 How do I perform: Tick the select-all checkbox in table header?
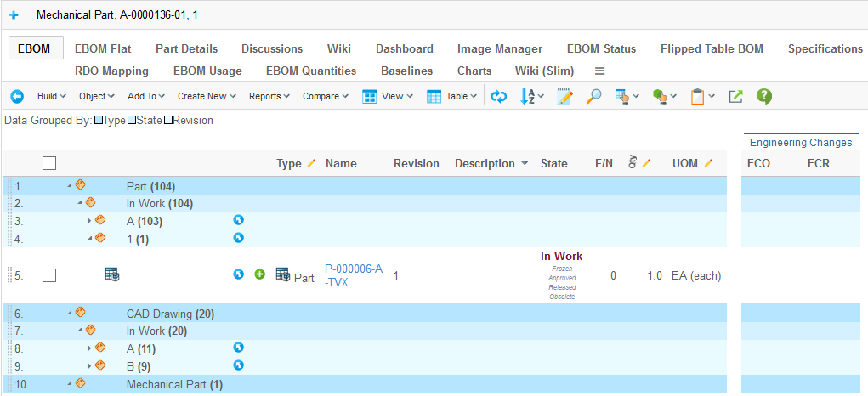[49, 163]
